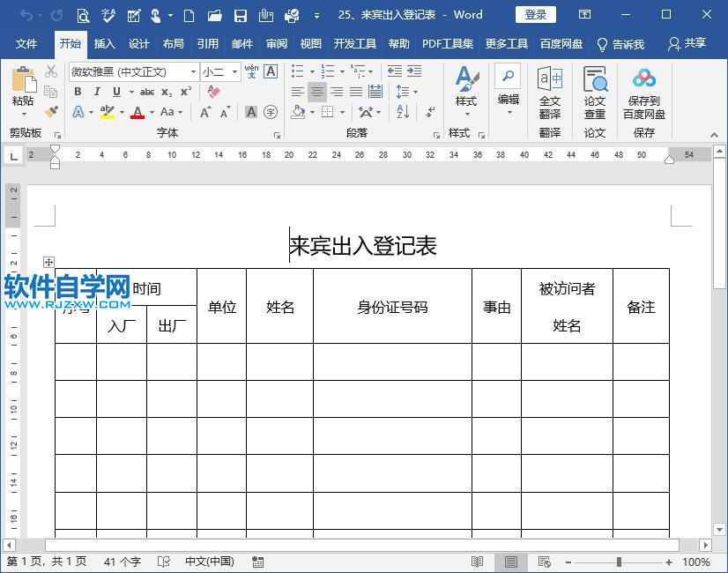Click the Save icon on Quick Access Toolbar
The image size is (728, 573).
pos(240,15)
